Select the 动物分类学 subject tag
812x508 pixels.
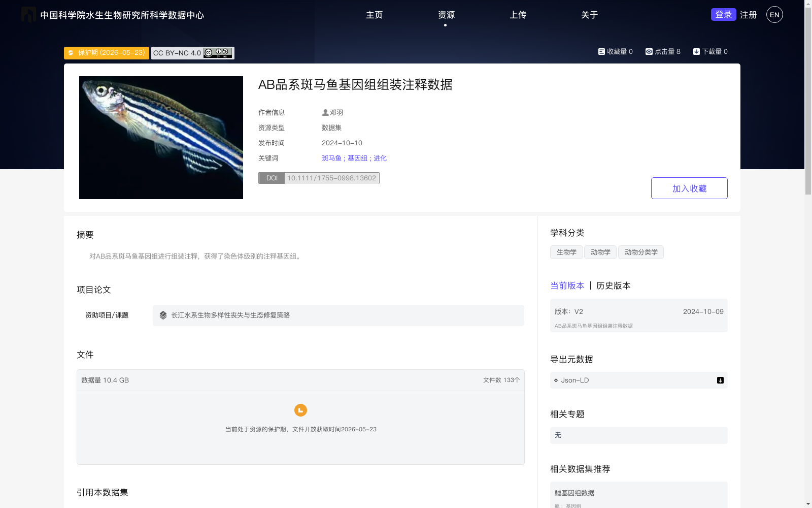click(641, 252)
